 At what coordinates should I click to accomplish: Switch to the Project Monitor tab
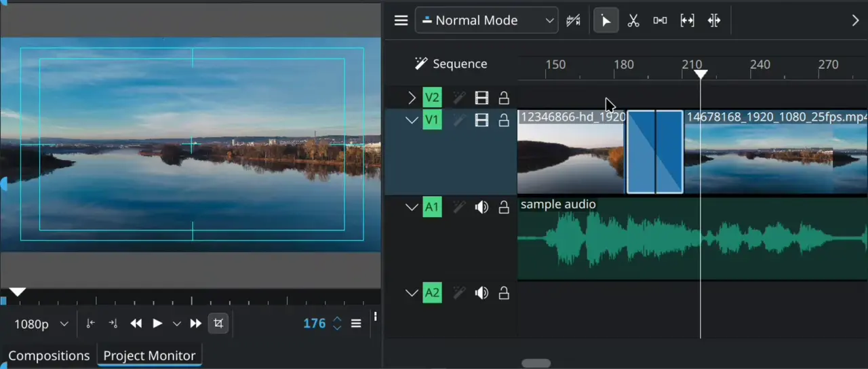(x=149, y=355)
